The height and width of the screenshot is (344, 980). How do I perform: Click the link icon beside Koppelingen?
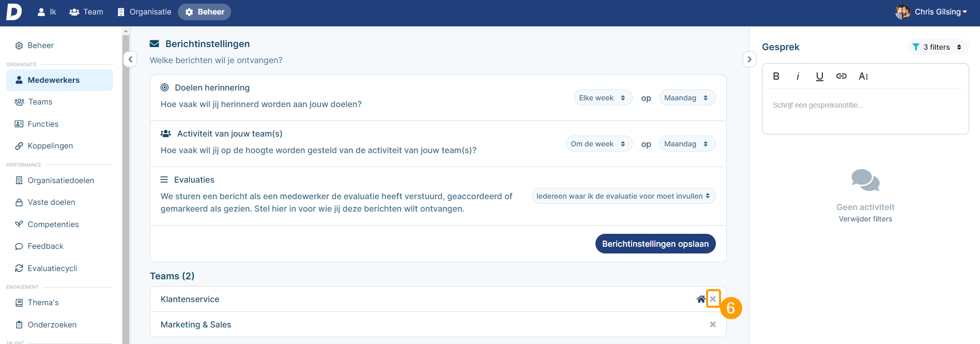[19, 146]
